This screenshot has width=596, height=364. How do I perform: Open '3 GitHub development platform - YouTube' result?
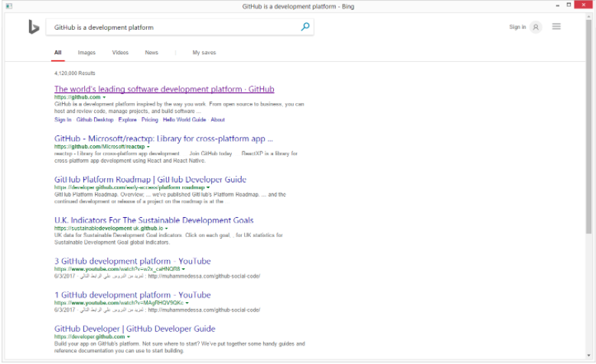[x=132, y=261]
